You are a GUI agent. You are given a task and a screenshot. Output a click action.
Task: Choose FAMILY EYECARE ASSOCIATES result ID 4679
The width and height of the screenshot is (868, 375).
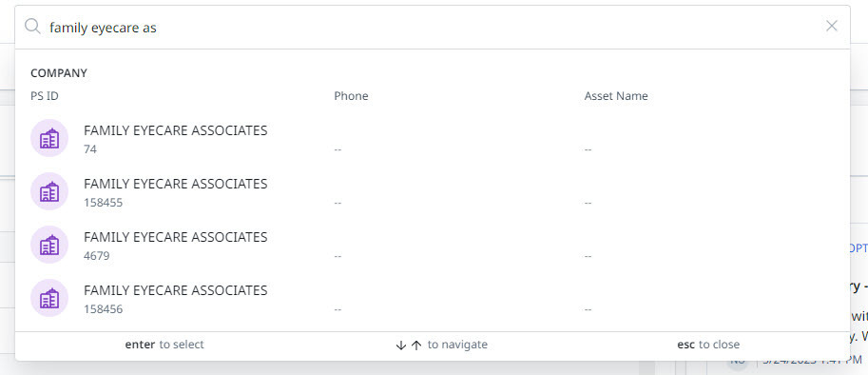(x=433, y=245)
